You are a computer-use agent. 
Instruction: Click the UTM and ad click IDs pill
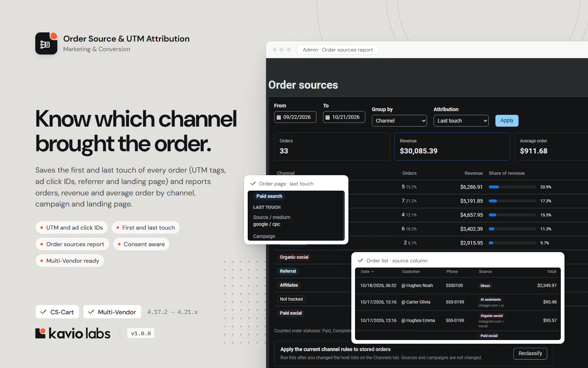click(72, 228)
